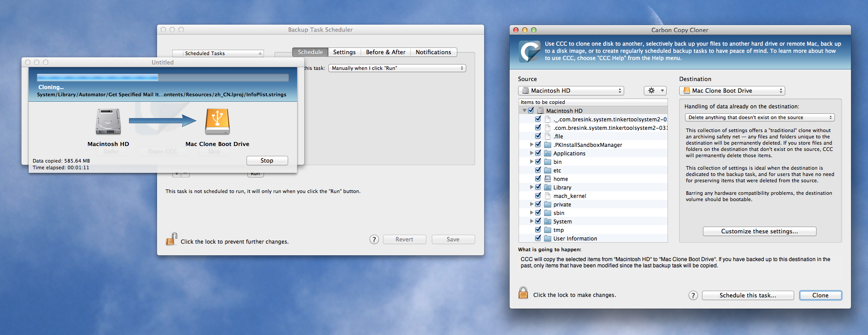The image size is (868, 335).
Task: Open the 'Manually when I click Run' dropdown
Action: pyautogui.click(x=397, y=68)
